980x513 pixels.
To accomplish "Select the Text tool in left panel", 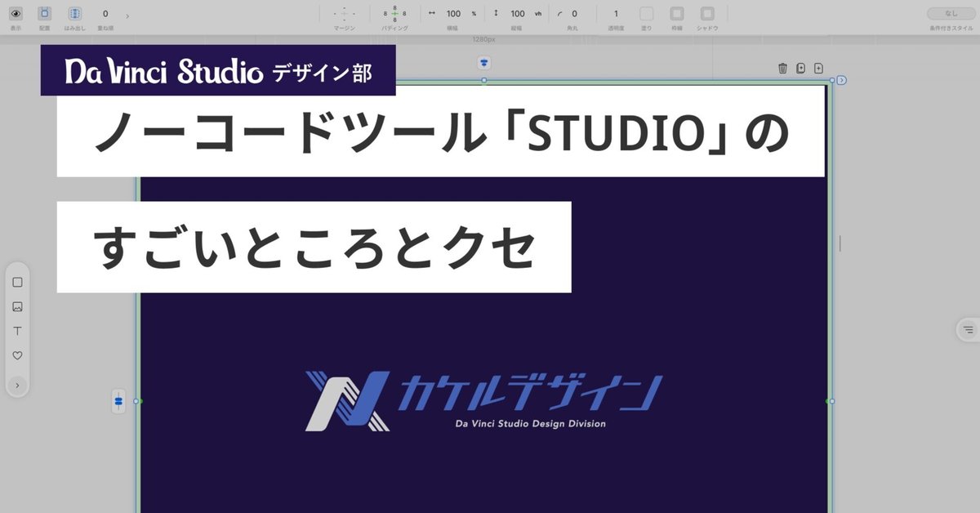I will (x=17, y=332).
